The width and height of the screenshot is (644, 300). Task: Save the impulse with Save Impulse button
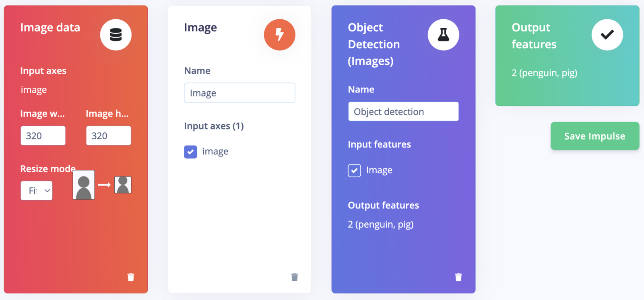[x=595, y=136]
